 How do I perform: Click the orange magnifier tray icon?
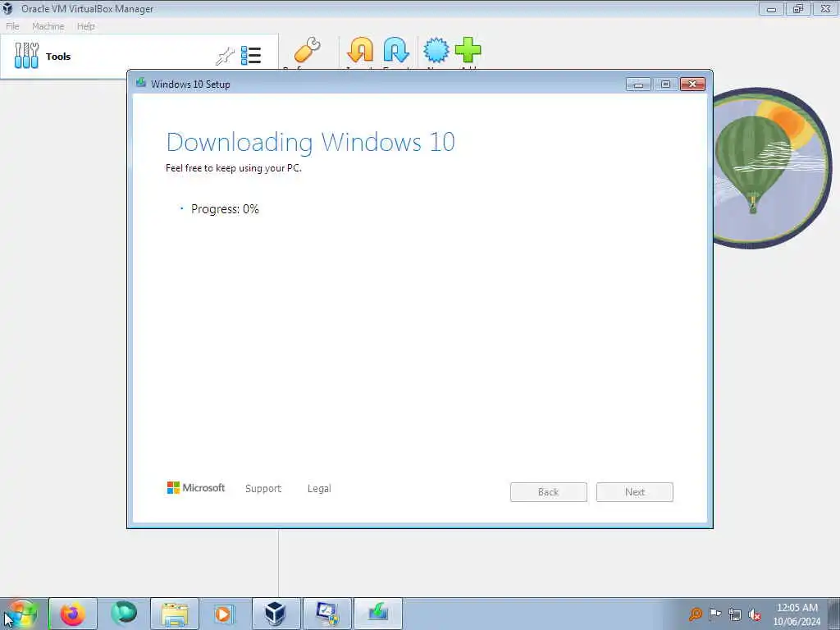click(695, 614)
